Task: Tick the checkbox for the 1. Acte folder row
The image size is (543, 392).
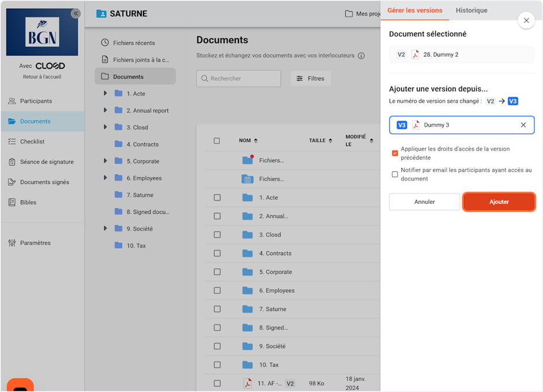Action: point(217,198)
